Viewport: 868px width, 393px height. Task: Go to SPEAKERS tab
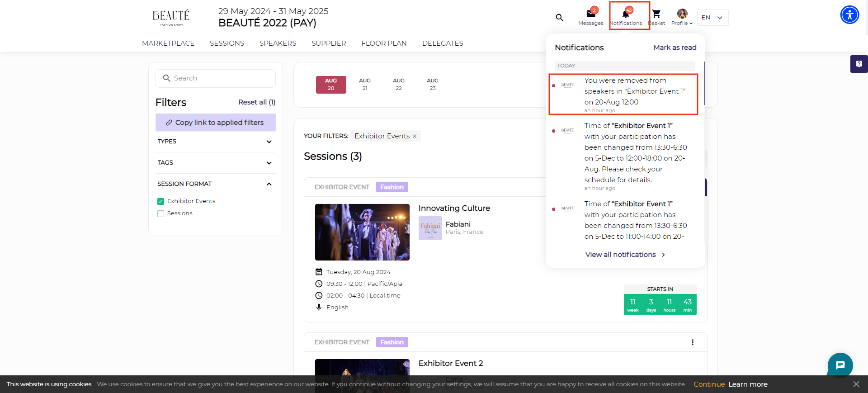coord(278,43)
